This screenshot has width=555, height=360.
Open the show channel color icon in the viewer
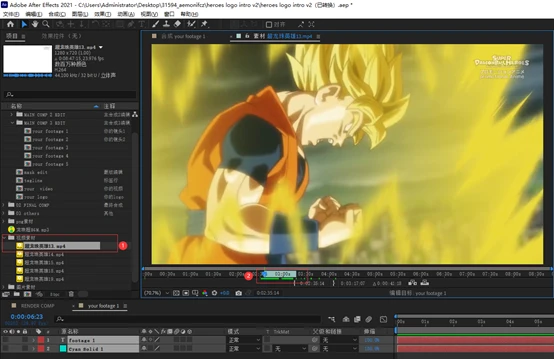(205, 293)
